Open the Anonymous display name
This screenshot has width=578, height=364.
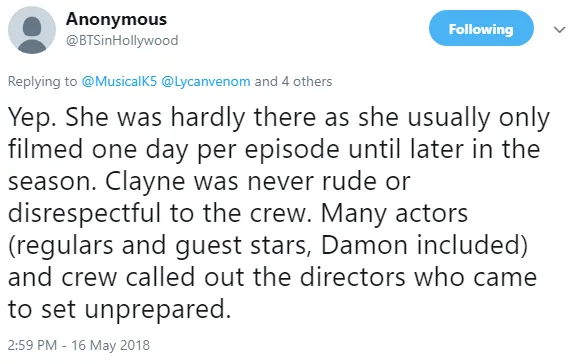tap(116, 19)
